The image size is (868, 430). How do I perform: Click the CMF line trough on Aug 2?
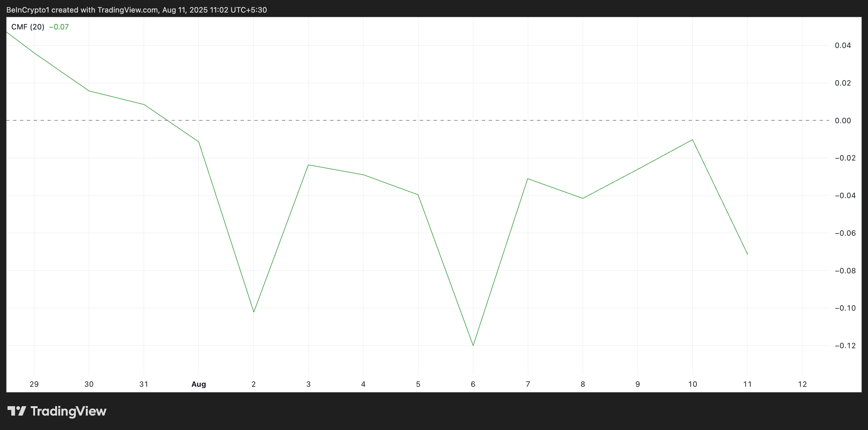click(x=254, y=312)
